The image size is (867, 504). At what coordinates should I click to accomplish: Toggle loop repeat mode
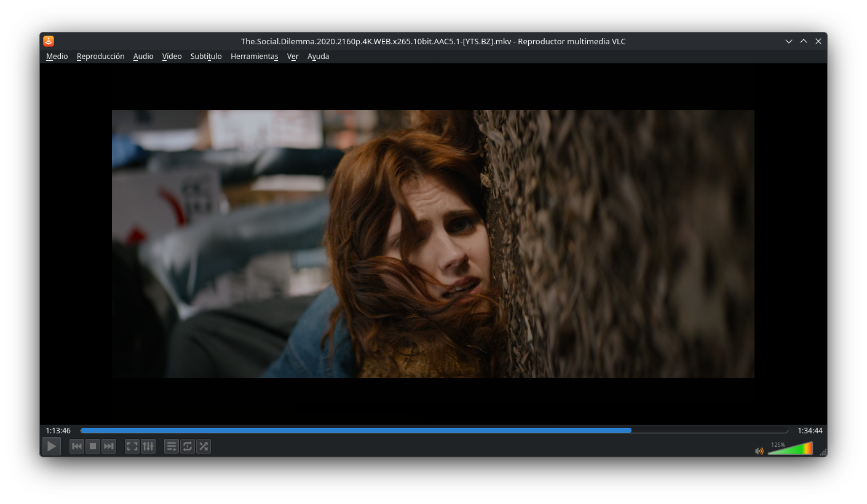(x=188, y=446)
